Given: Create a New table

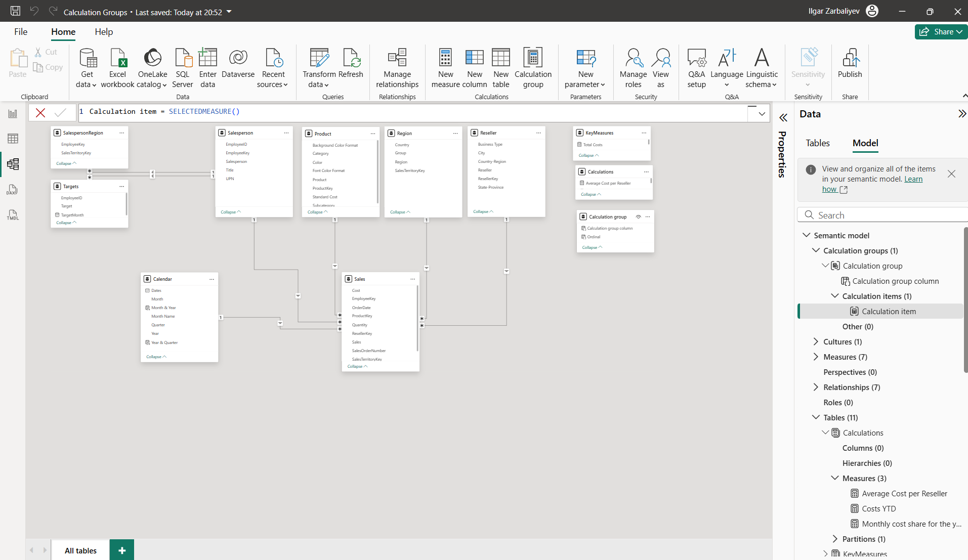Looking at the screenshot, I should coord(501,68).
